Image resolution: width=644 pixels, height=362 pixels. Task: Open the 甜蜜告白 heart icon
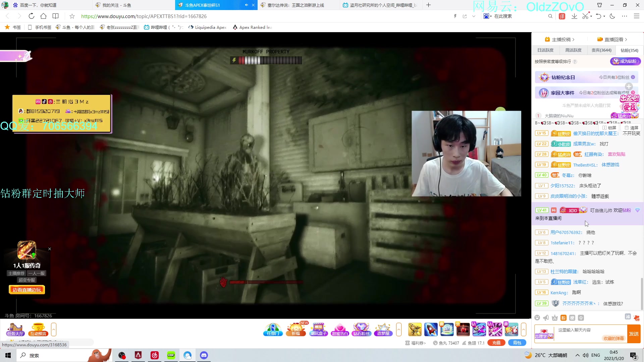[340, 329]
